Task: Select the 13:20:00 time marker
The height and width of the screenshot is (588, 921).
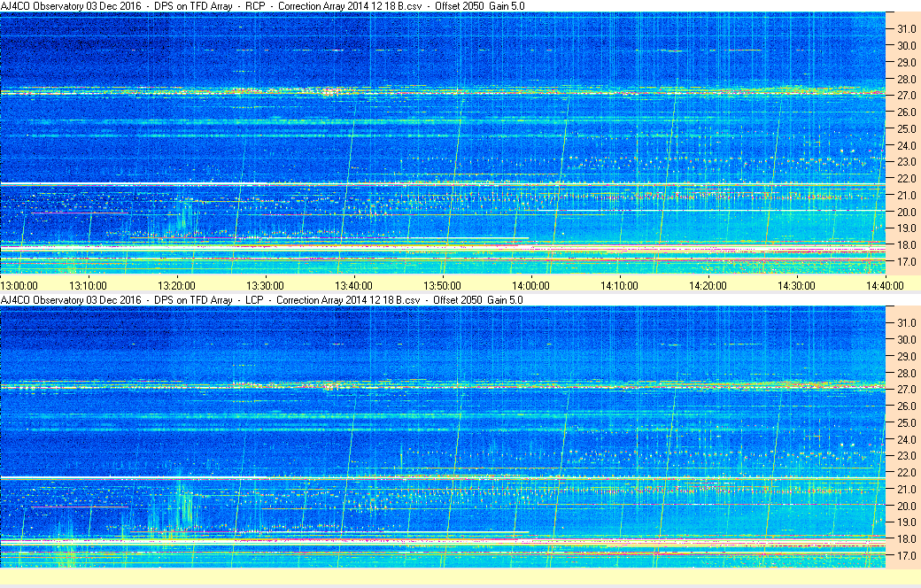Action: click(x=176, y=284)
